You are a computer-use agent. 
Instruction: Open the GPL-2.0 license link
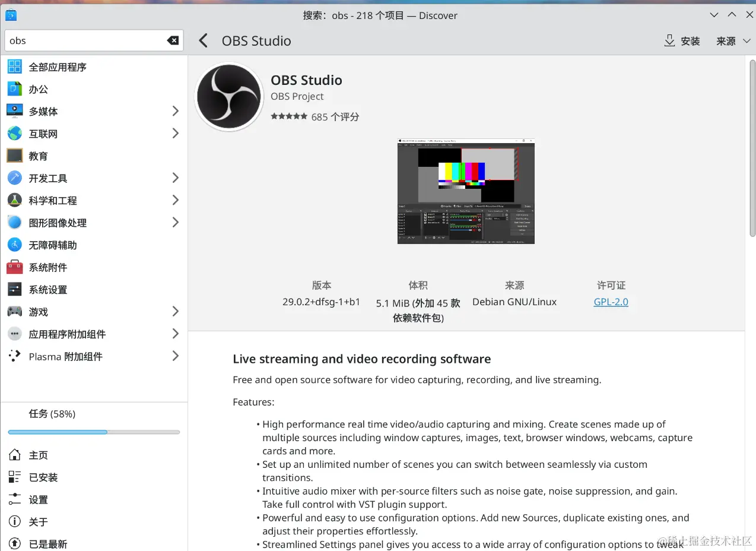[x=611, y=302]
